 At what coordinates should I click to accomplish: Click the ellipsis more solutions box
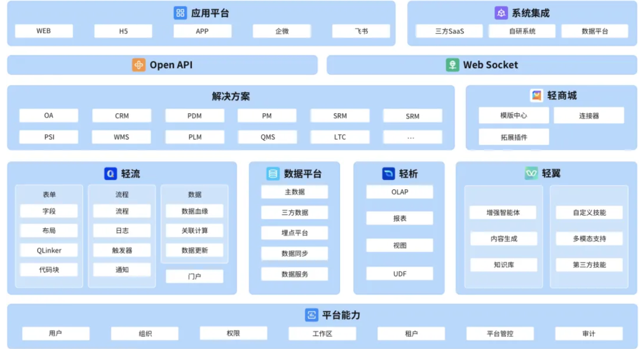coord(411,137)
